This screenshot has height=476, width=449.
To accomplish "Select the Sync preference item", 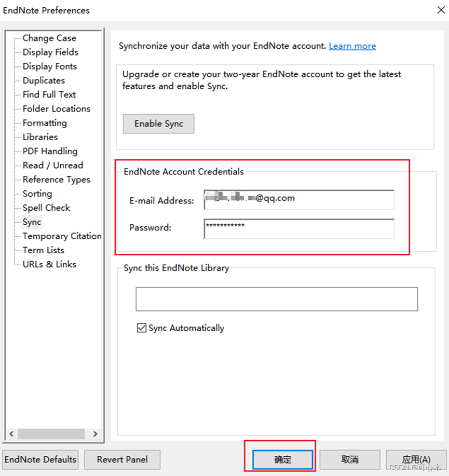I will [32, 222].
